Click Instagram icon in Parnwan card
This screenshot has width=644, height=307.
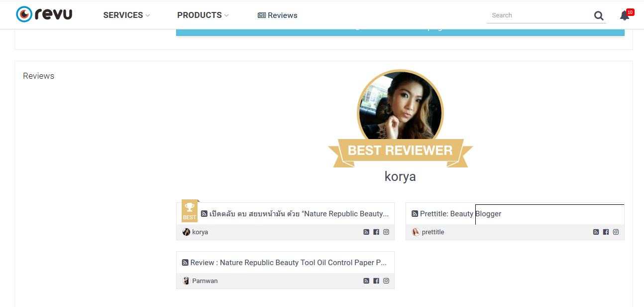click(x=386, y=281)
